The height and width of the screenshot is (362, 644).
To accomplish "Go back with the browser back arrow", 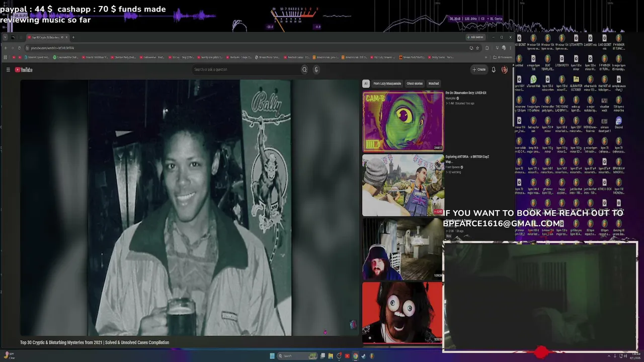I will [x=6, y=48].
